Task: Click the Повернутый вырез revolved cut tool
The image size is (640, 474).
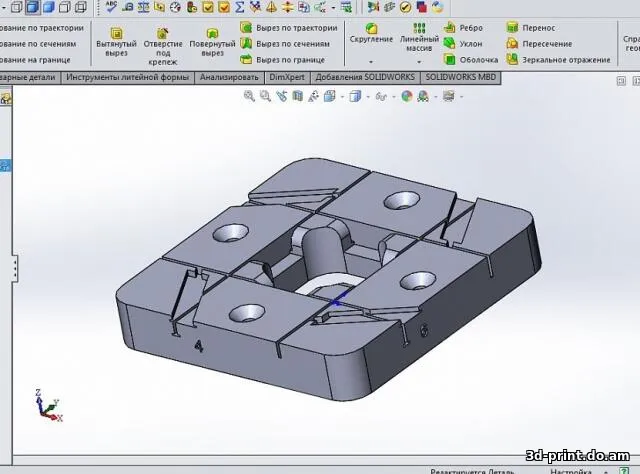Action: click(212, 42)
